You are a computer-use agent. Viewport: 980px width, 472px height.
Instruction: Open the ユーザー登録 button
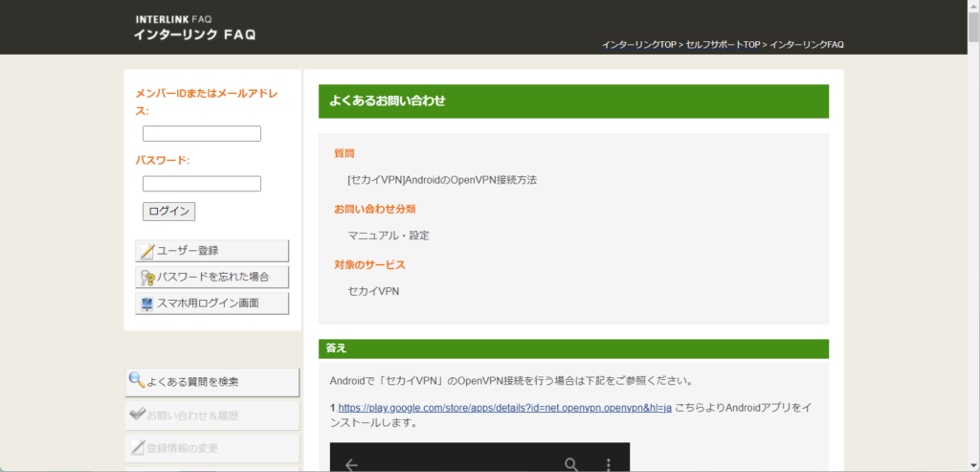click(212, 251)
